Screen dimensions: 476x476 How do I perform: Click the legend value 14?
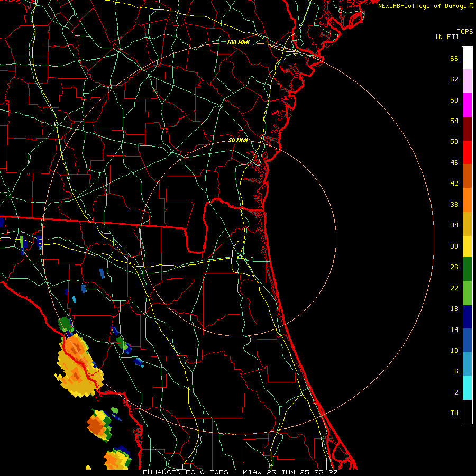click(454, 329)
